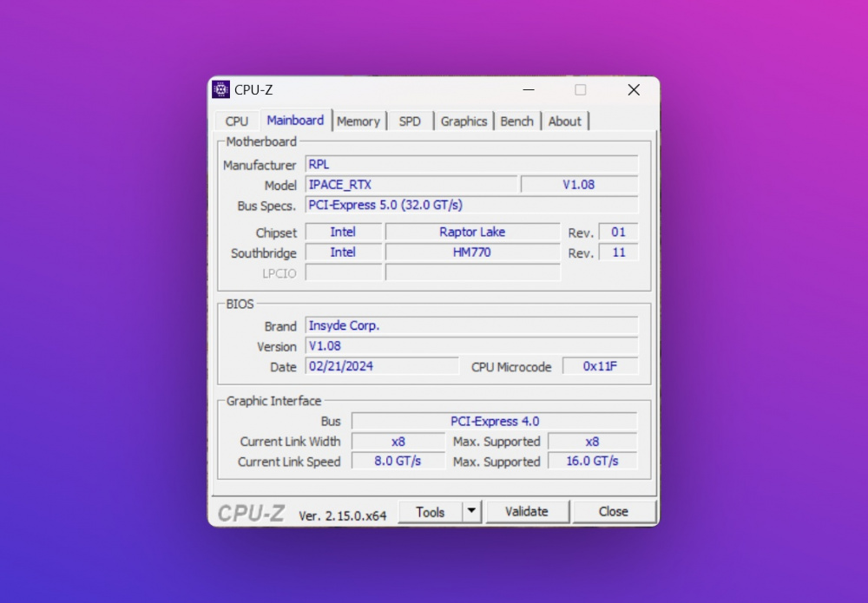Screen dimensions: 868x603
Task: Click the Current Link Width x8 value
Action: pos(398,442)
